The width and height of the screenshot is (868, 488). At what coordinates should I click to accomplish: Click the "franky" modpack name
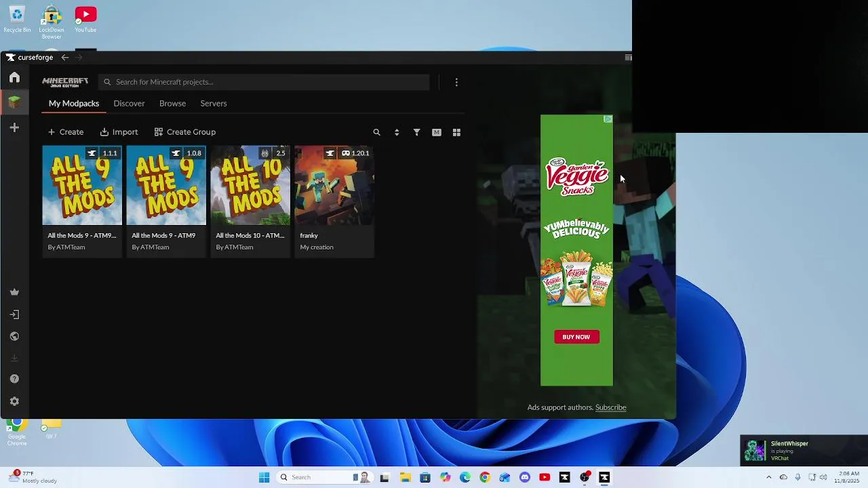point(309,236)
